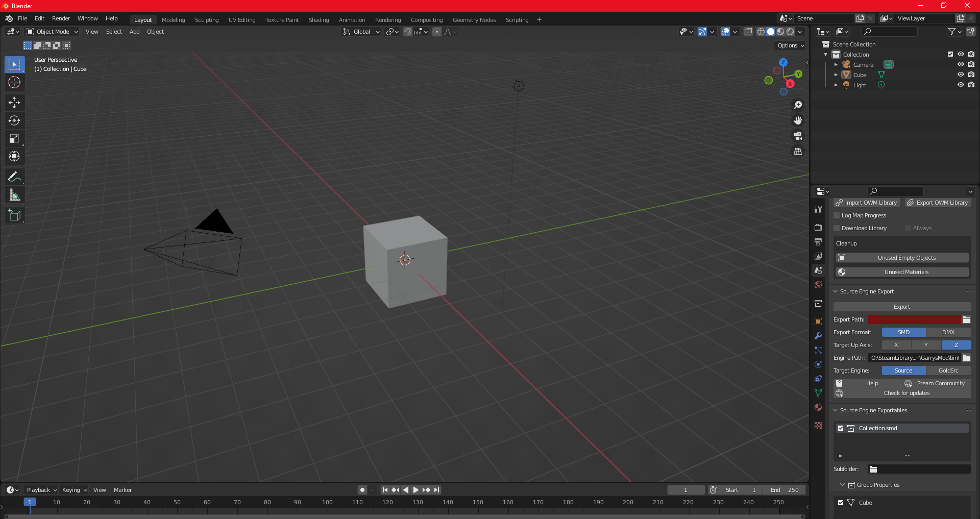Activate the Select Box tool
The image size is (980, 519).
pyautogui.click(x=14, y=64)
